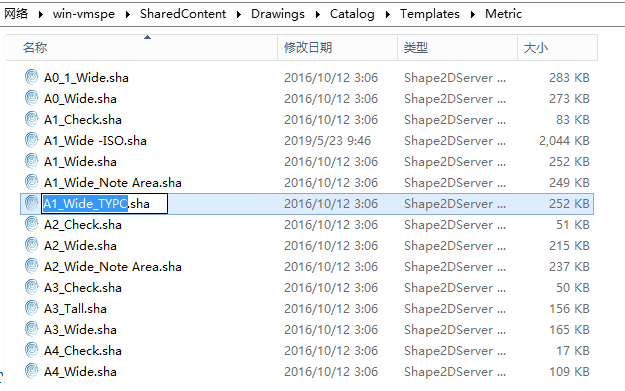The height and width of the screenshot is (391, 625).
Task: Click the A1_Wide -ISO.sha file icon
Action: pyautogui.click(x=31, y=140)
